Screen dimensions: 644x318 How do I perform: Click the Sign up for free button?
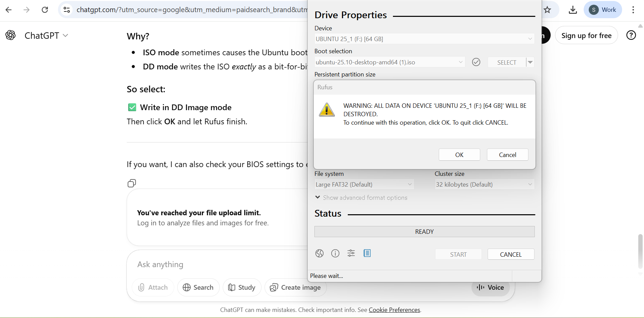tap(586, 35)
